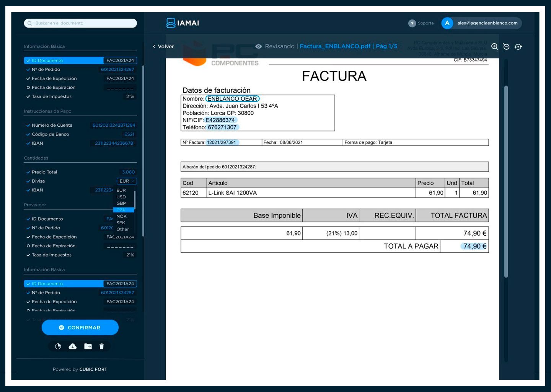Uncheck the Código de Banco checkmark
The width and height of the screenshot is (551, 392).
coord(28,134)
